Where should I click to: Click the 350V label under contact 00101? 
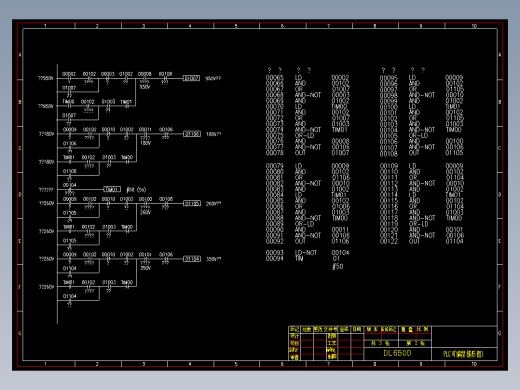pyautogui.click(x=146, y=268)
